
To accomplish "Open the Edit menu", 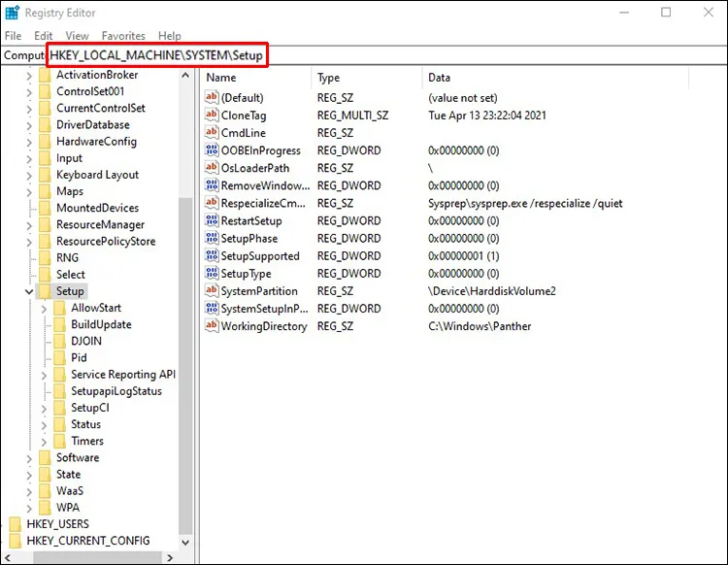I will [x=43, y=36].
